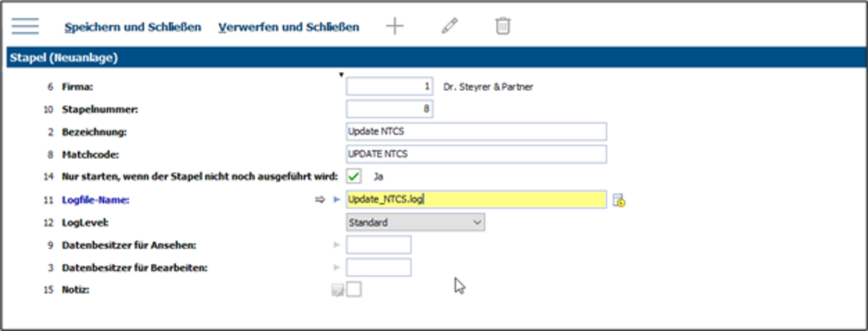Click the note icon next to Notiz
868x331 pixels.
337,290
